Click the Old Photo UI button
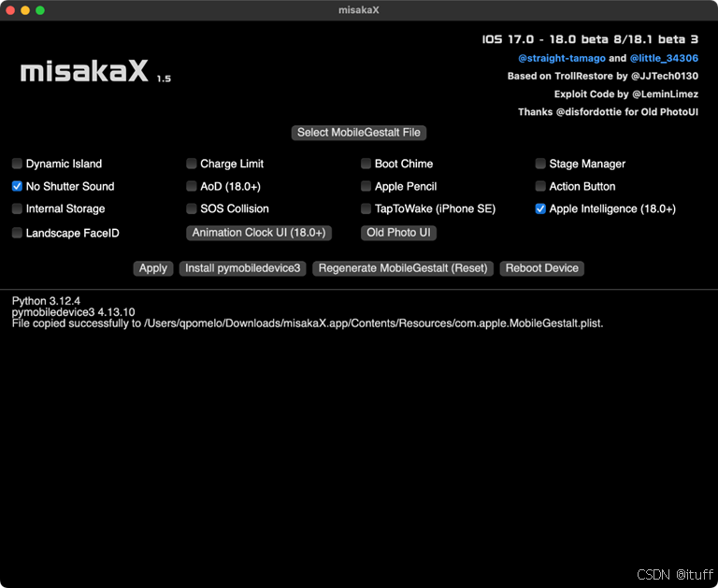The image size is (718, 588). (398, 233)
